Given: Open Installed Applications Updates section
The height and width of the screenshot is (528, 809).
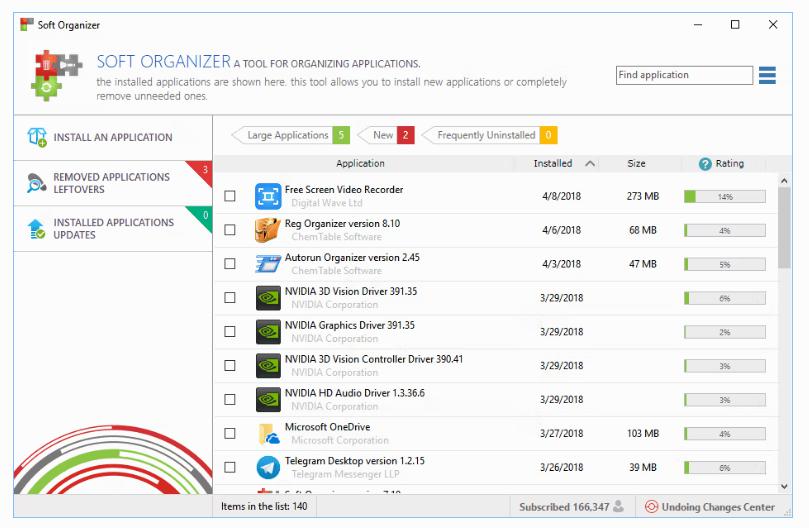Looking at the screenshot, I should click(x=112, y=229).
